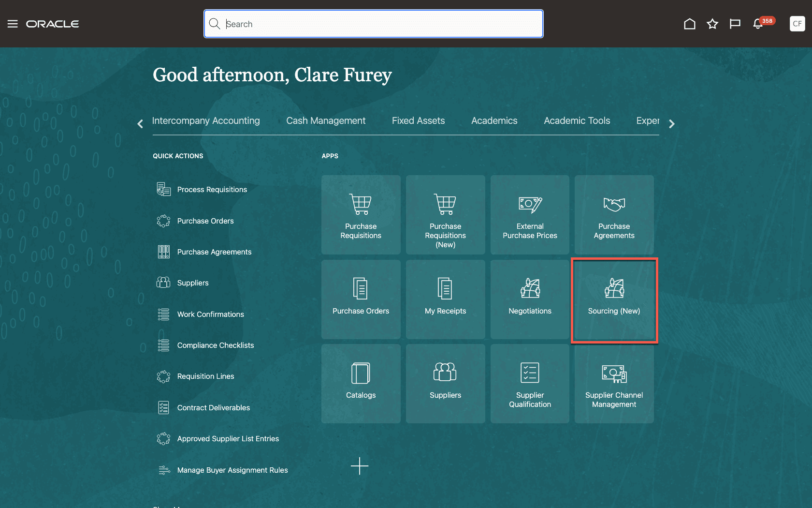Open Supplier Channel Management
Screen dimensions: 812x508
coord(614,383)
